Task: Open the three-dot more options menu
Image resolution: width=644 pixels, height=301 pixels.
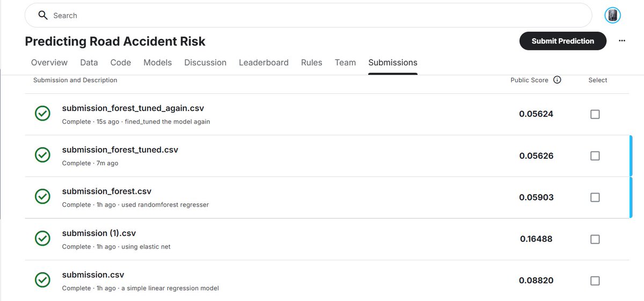Action: [x=622, y=41]
